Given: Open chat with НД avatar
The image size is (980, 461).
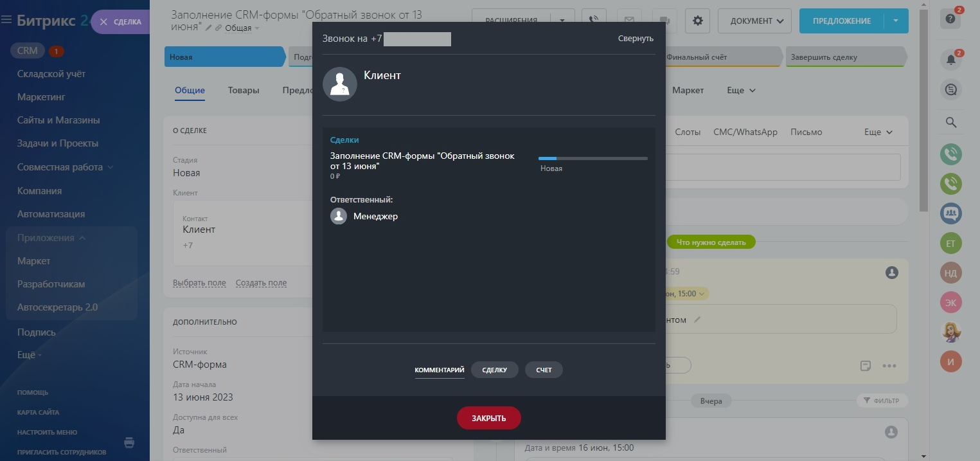Looking at the screenshot, I should coord(951,273).
